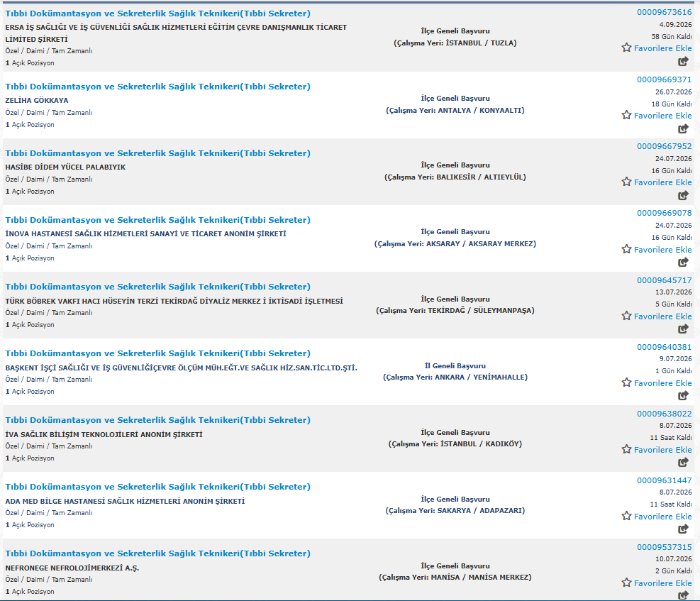Screen dimensions: 700x601
Task: Open listing number 00009640381
Action: point(665,347)
